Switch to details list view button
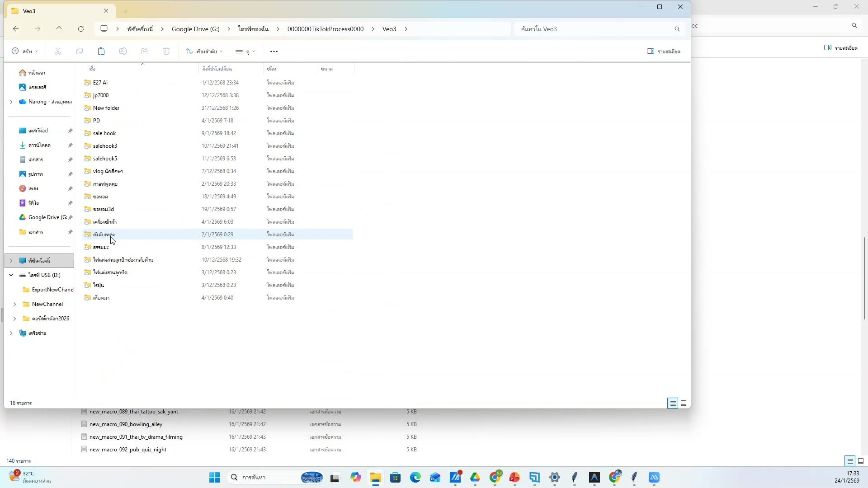 pos(673,403)
